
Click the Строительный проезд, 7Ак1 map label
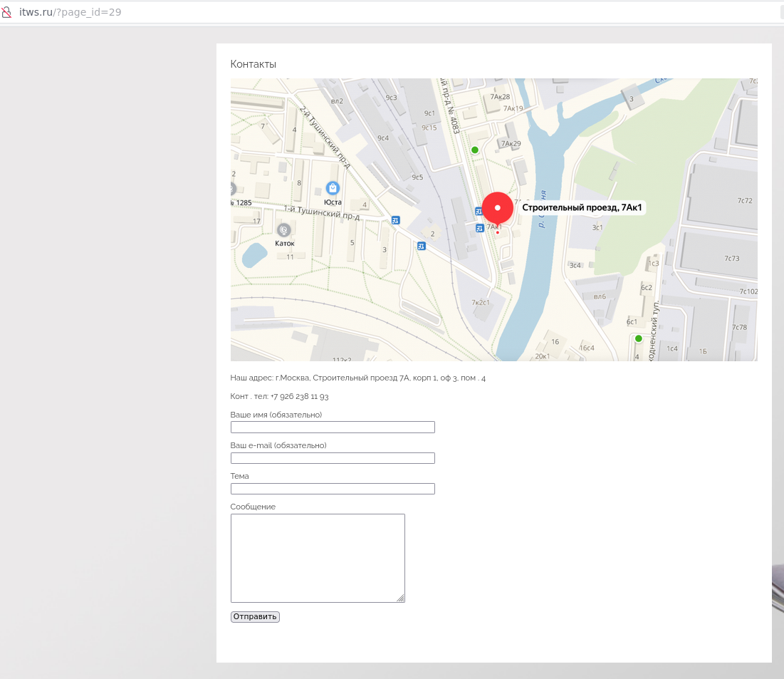582,207
